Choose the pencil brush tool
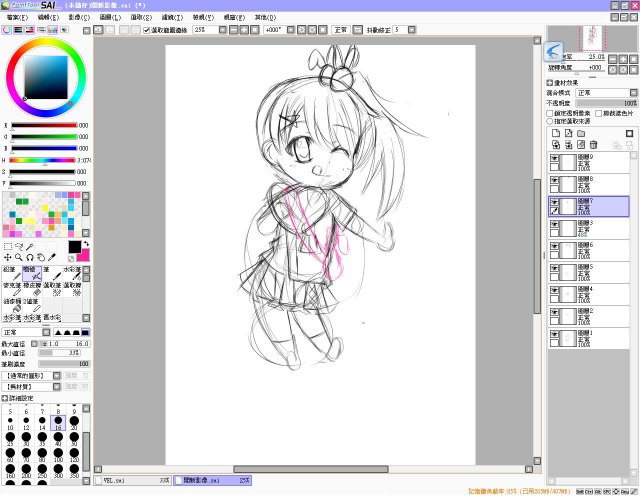Screen dimensions: 640x496 (12, 274)
